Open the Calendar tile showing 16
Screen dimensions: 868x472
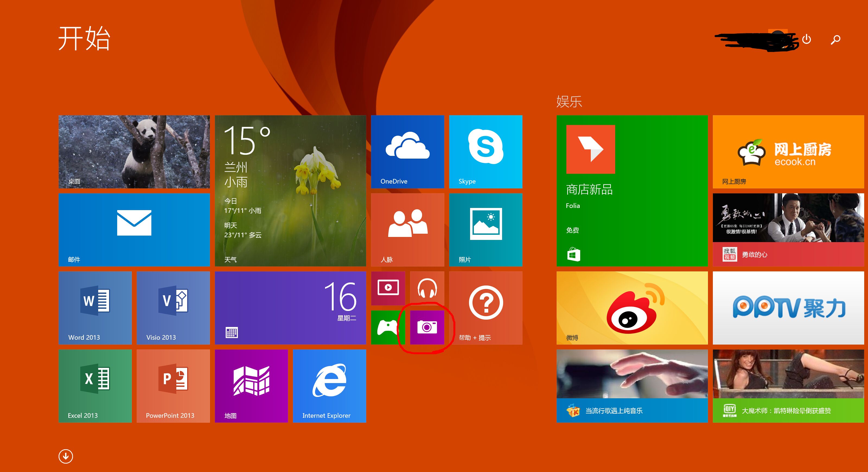click(291, 308)
